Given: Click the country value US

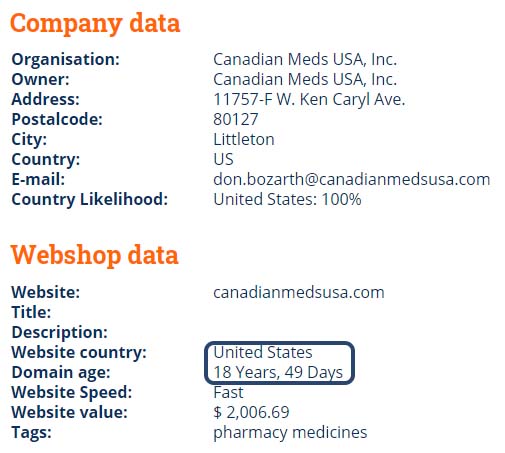Looking at the screenshot, I should (223, 159).
